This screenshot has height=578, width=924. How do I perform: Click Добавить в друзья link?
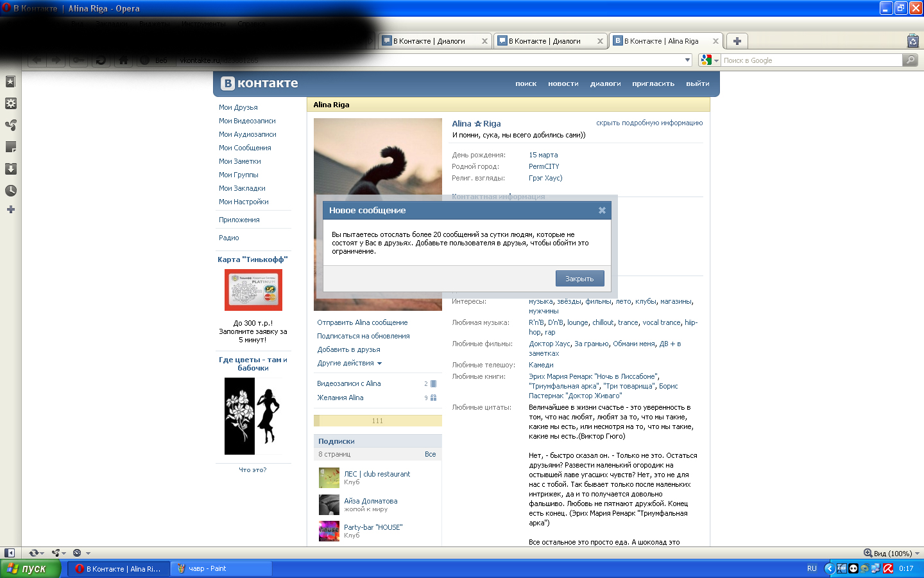click(x=348, y=349)
